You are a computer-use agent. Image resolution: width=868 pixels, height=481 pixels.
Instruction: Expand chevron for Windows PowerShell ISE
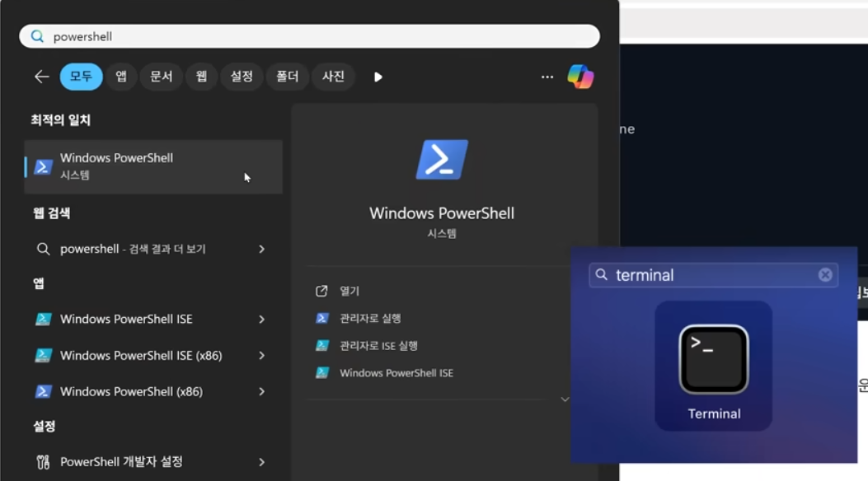262,320
